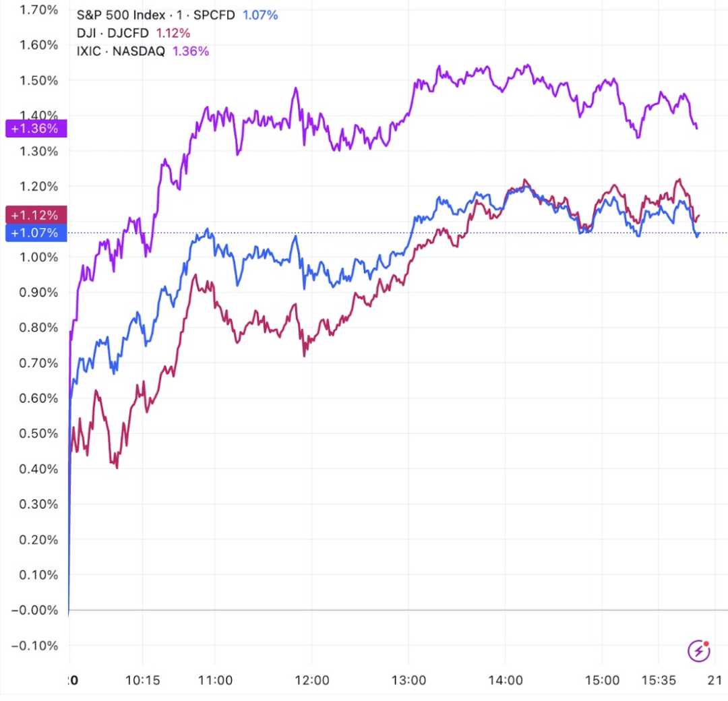Click the S&P 500 1.07% change value
The image size is (728, 701).
(260, 15)
